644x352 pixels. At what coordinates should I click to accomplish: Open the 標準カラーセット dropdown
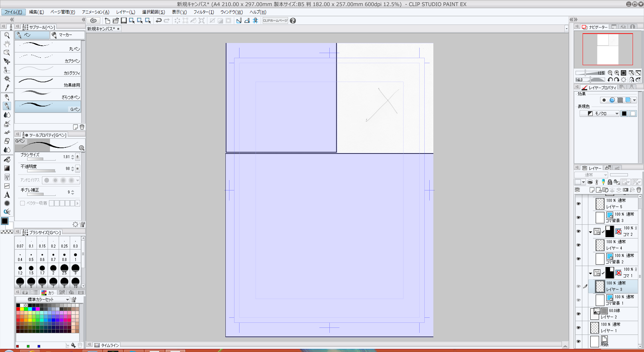(43, 299)
